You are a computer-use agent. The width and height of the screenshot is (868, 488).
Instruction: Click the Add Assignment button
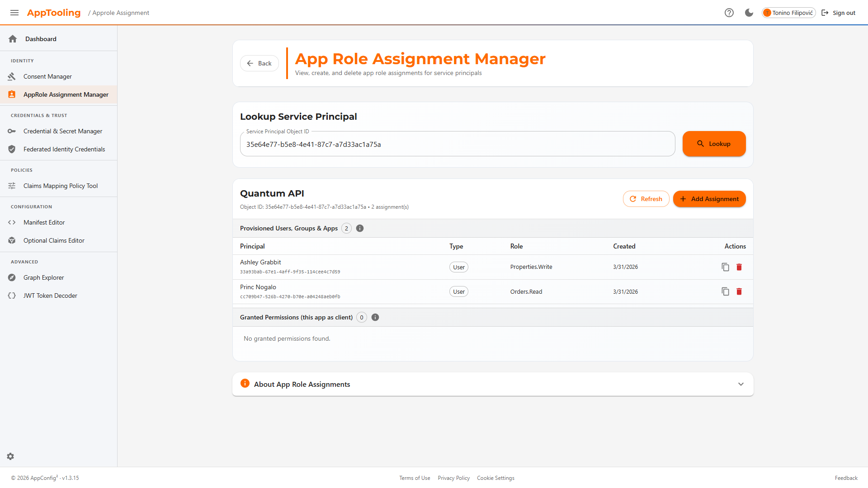tap(709, 199)
